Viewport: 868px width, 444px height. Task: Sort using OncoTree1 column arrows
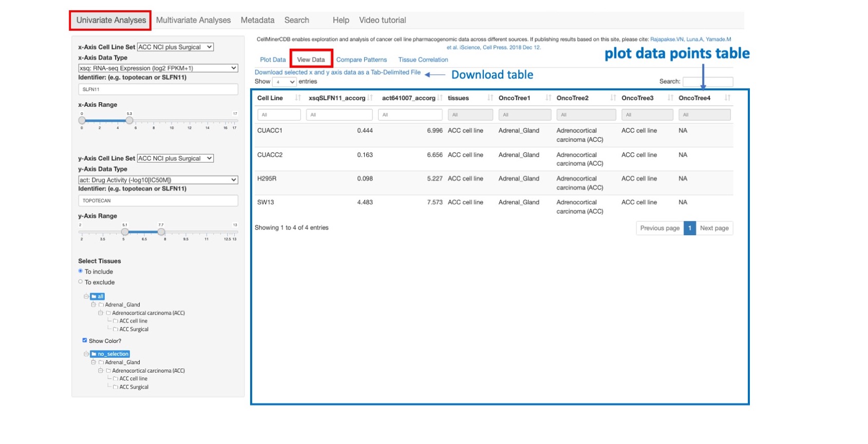tap(548, 98)
